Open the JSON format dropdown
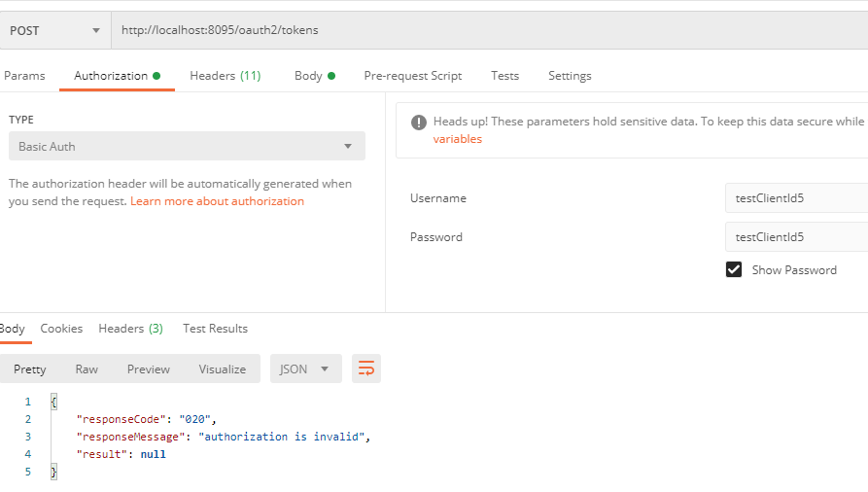Screen dimensions: 868x492 click(305, 369)
